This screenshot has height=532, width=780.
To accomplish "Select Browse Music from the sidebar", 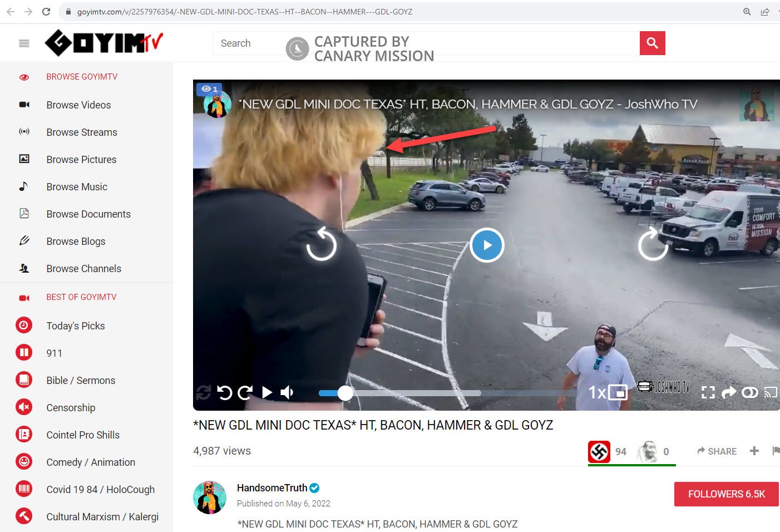I will pyautogui.click(x=77, y=186).
